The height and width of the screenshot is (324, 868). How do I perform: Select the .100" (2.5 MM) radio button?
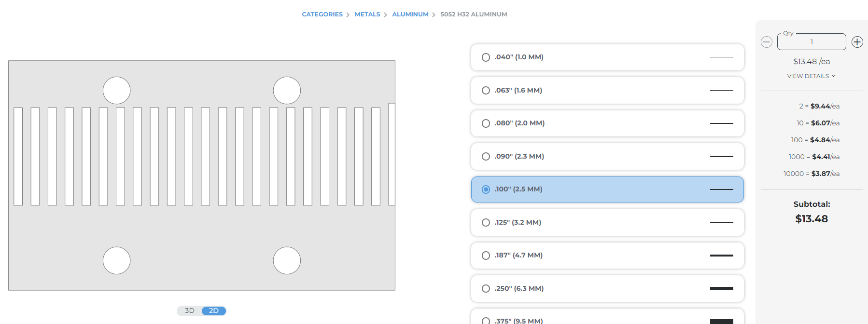tap(486, 189)
